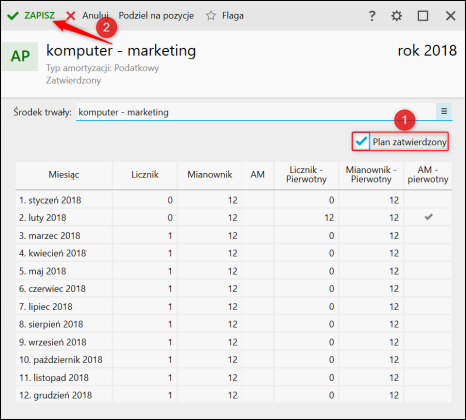Viewport: 466px width, 420px height.
Task: Click the ZAPISZ save button
Action: coord(31,16)
